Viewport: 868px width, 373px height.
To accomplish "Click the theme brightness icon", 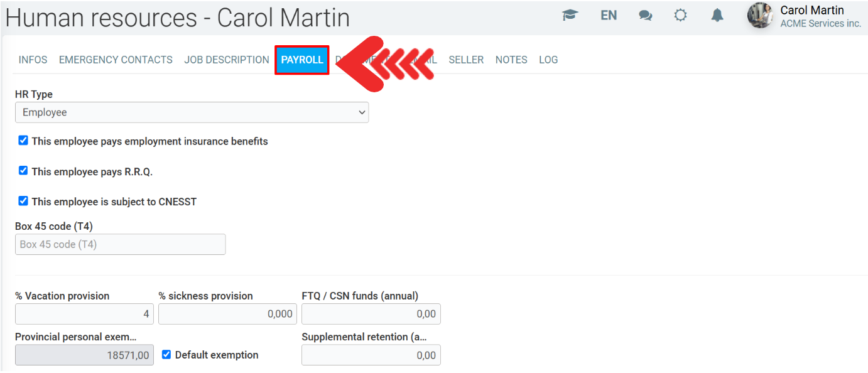I will [680, 16].
